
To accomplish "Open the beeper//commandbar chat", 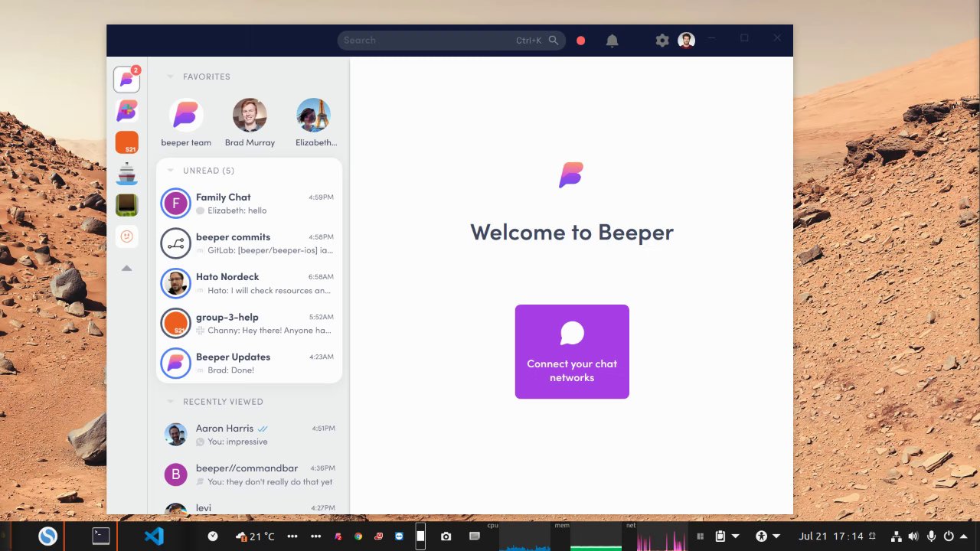I will pos(249,474).
